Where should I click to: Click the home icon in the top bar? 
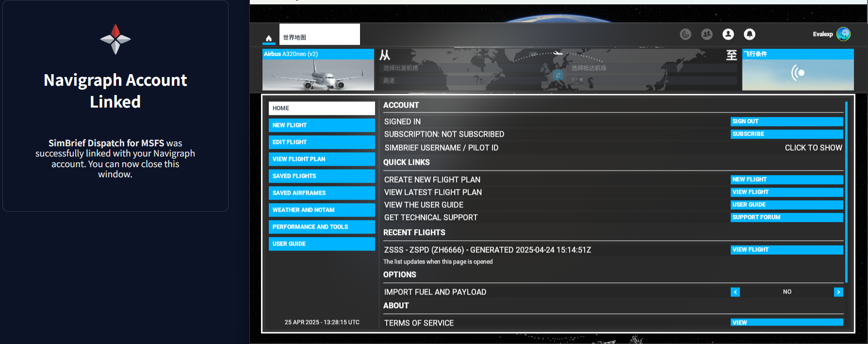[x=268, y=38]
